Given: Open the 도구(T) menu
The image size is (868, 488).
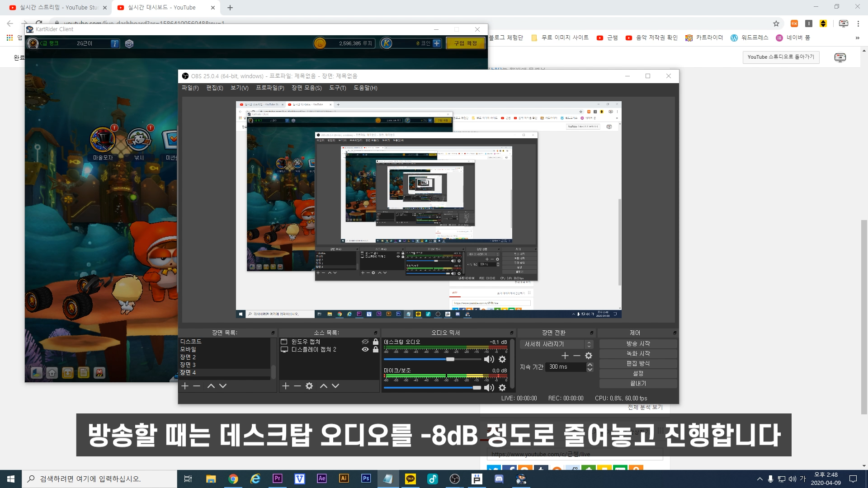Looking at the screenshot, I should 337,88.
